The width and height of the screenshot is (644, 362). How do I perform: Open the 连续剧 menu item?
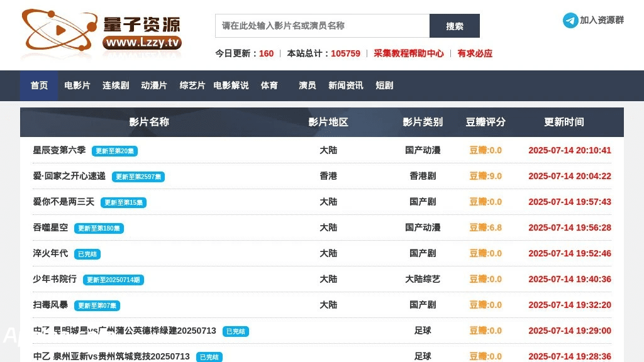(x=116, y=85)
